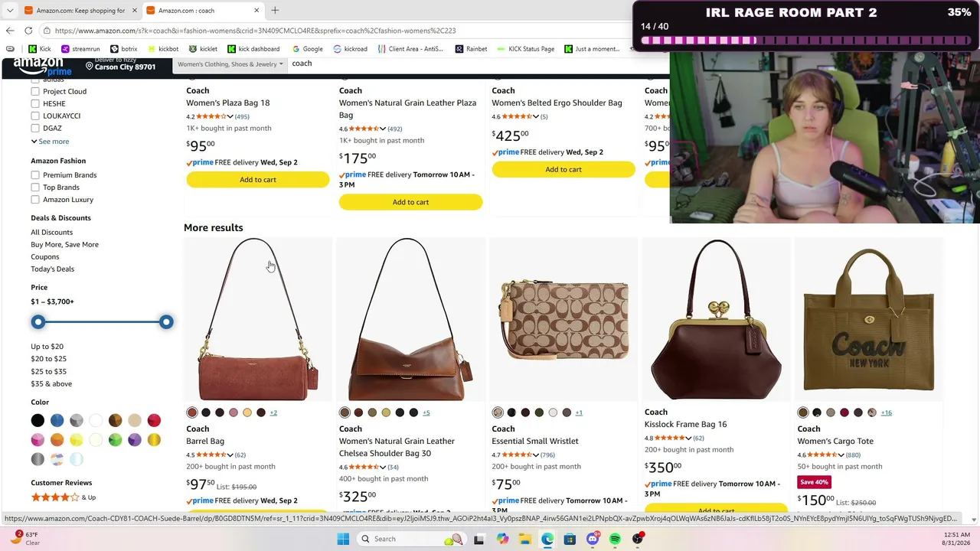Filter price by 'Up to $20'
The width and height of the screenshot is (980, 551).
tap(47, 347)
